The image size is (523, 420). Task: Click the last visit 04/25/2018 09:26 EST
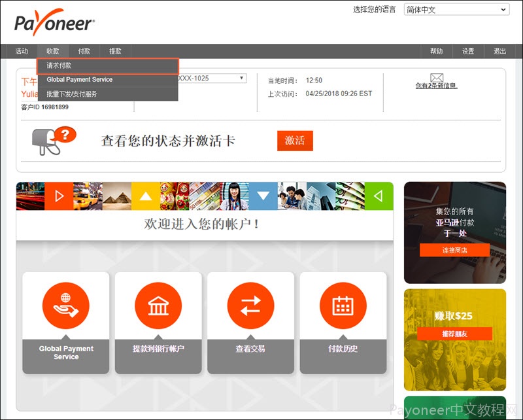click(x=339, y=94)
